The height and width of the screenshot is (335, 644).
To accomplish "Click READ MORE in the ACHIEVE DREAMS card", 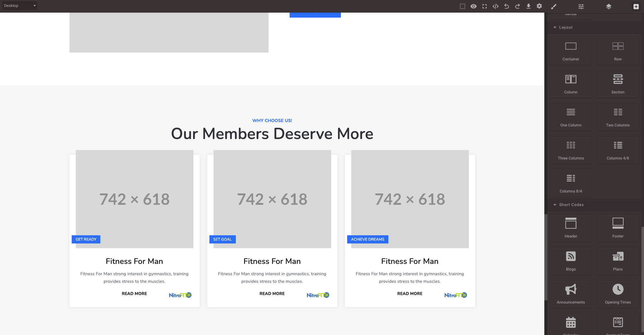I will coord(410,293).
